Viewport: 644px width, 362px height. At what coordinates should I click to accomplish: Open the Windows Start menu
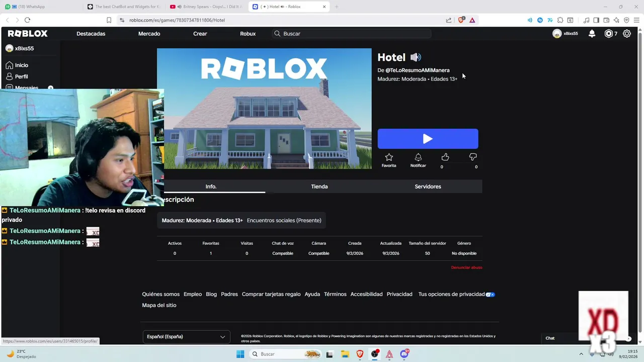click(240, 354)
